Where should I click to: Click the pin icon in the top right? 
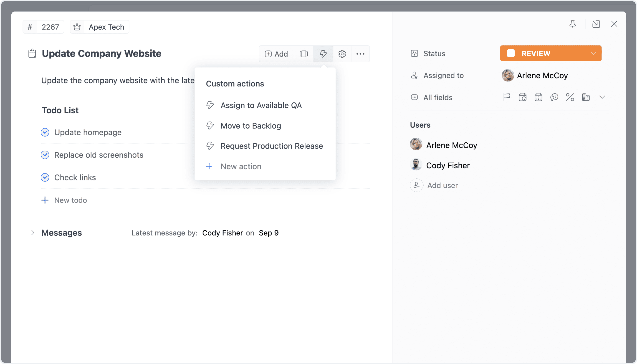[x=573, y=24]
